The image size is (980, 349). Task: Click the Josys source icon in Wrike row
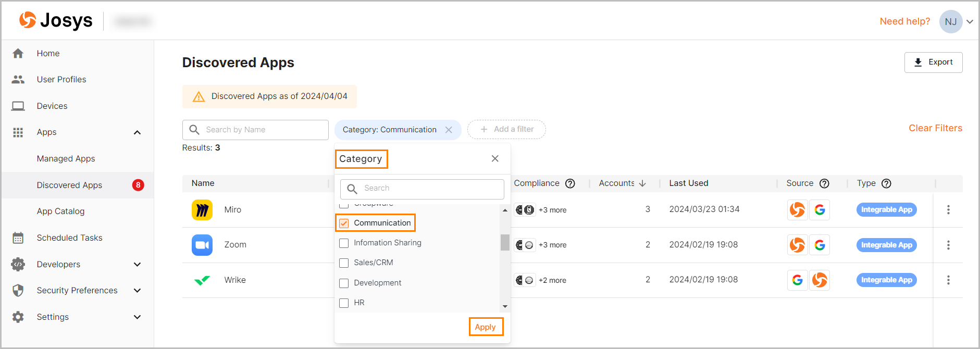pyautogui.click(x=820, y=280)
